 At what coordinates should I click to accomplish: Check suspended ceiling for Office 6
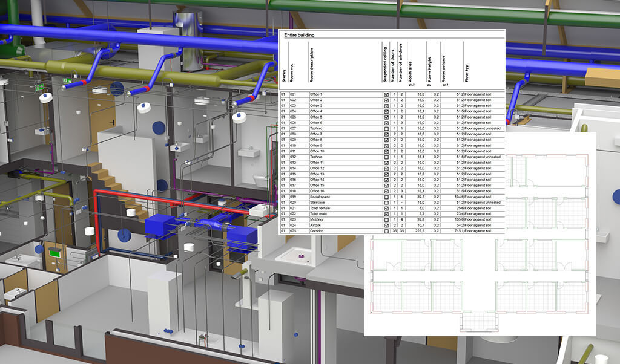386,123
